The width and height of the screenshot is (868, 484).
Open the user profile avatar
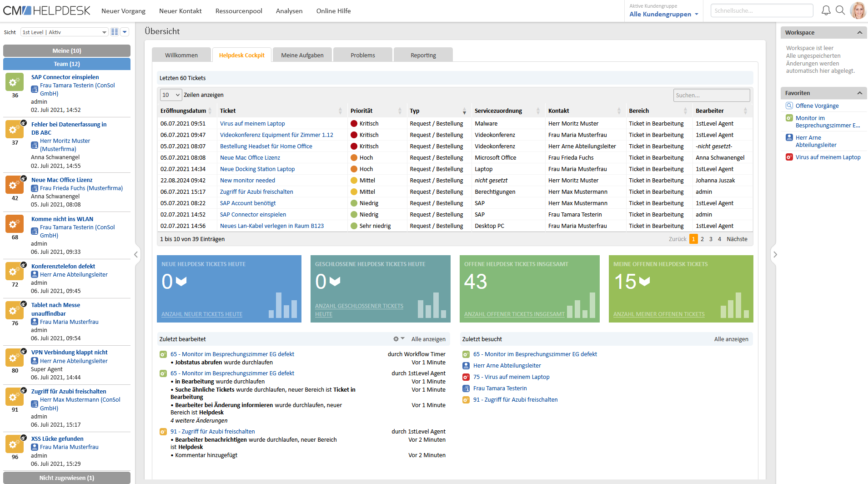858,10
